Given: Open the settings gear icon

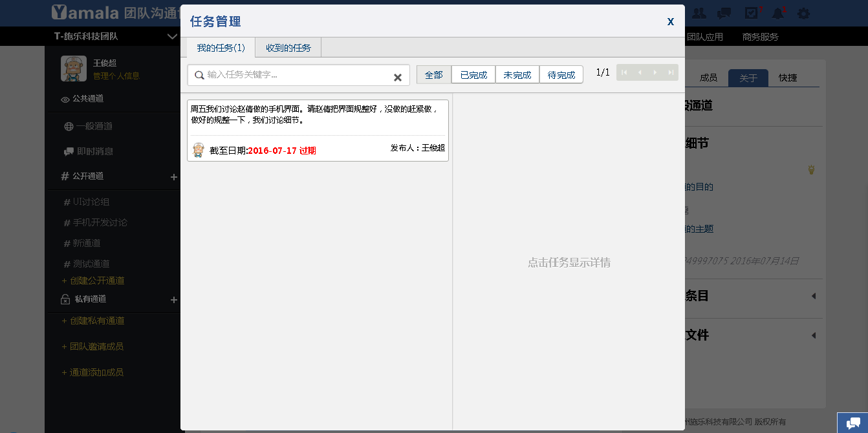Looking at the screenshot, I should (803, 14).
